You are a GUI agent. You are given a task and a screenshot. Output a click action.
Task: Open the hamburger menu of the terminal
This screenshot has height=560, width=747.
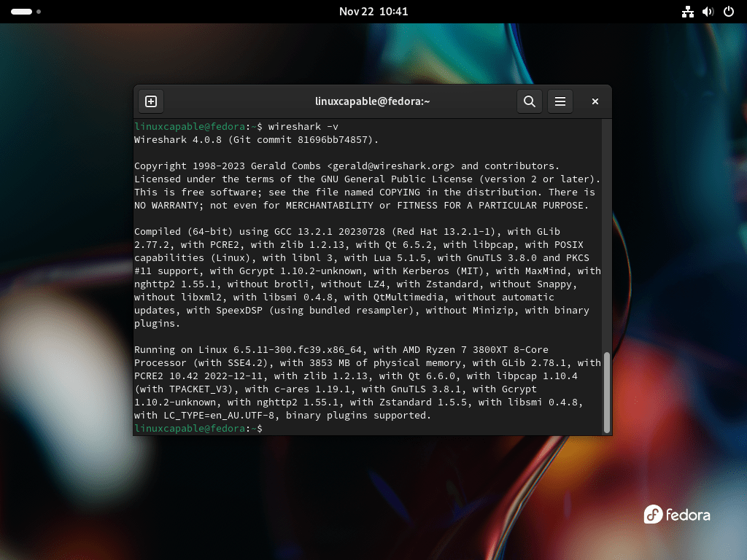[560, 101]
